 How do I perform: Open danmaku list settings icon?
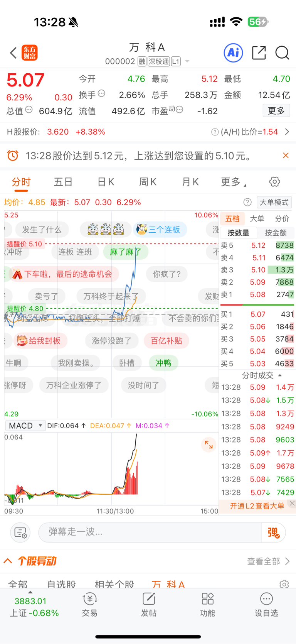pos(20,533)
